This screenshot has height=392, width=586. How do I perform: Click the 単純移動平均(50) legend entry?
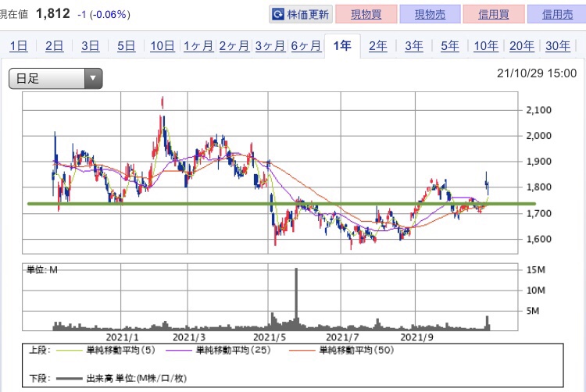(x=341, y=350)
